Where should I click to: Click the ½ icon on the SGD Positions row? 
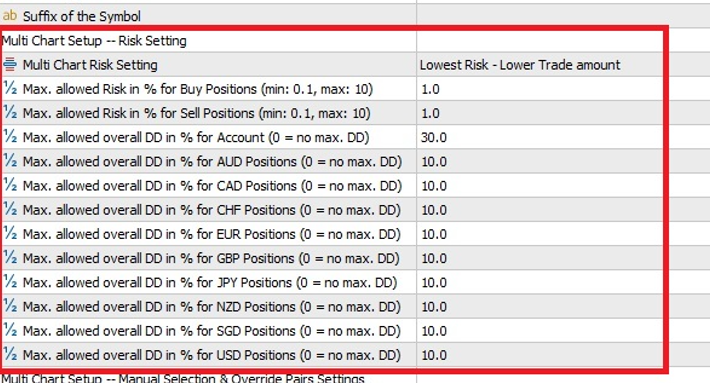(x=10, y=330)
